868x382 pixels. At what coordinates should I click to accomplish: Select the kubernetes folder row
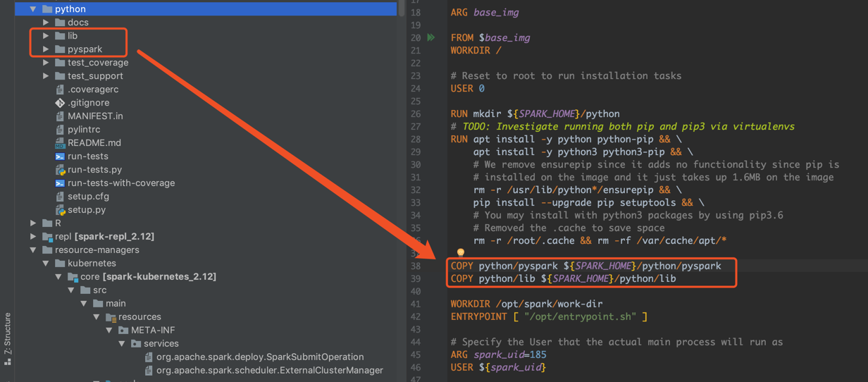coord(92,263)
